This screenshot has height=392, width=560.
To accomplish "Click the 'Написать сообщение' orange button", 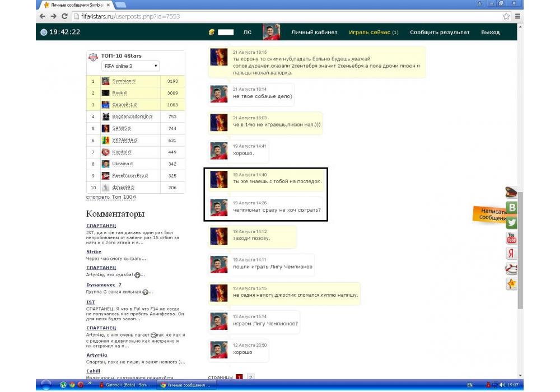I will pyautogui.click(x=489, y=214).
